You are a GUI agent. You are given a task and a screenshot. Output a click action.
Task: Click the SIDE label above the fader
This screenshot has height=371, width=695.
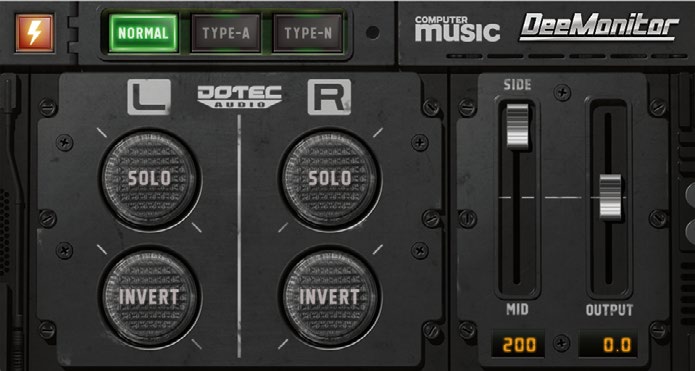click(x=517, y=86)
